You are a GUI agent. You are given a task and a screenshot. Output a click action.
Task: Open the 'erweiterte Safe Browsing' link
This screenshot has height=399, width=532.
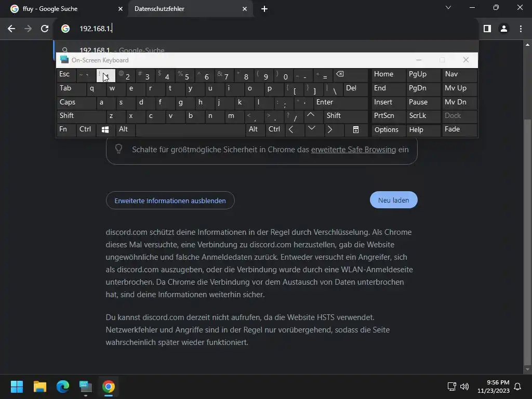353,150
